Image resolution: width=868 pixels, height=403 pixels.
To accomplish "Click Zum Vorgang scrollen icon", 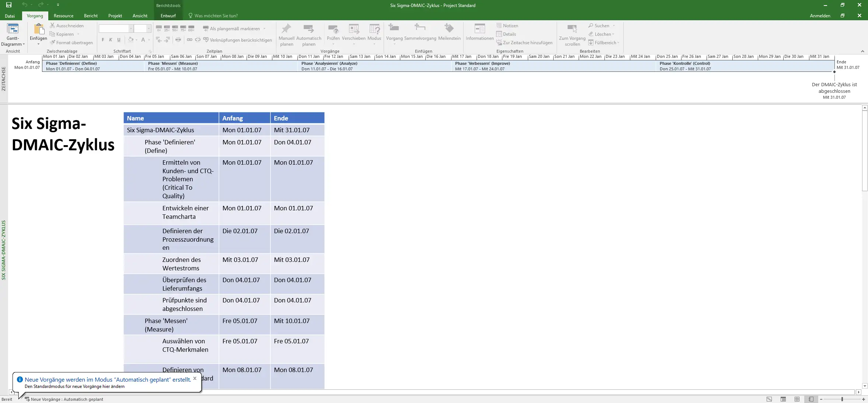I will point(572,29).
